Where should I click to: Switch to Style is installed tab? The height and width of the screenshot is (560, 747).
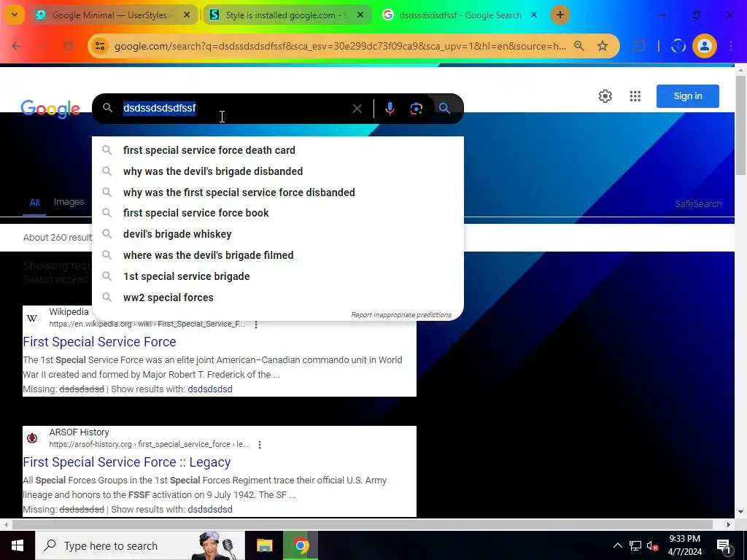tap(286, 15)
